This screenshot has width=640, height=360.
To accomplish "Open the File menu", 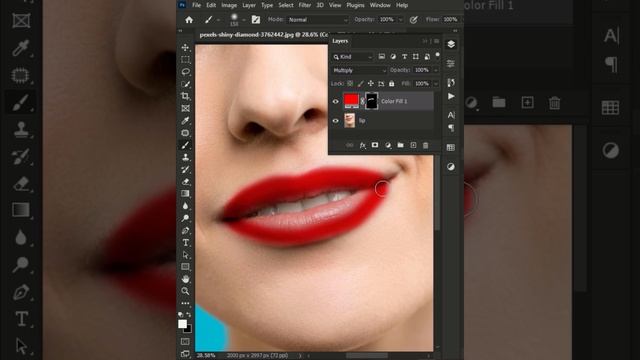I will (x=197, y=5).
